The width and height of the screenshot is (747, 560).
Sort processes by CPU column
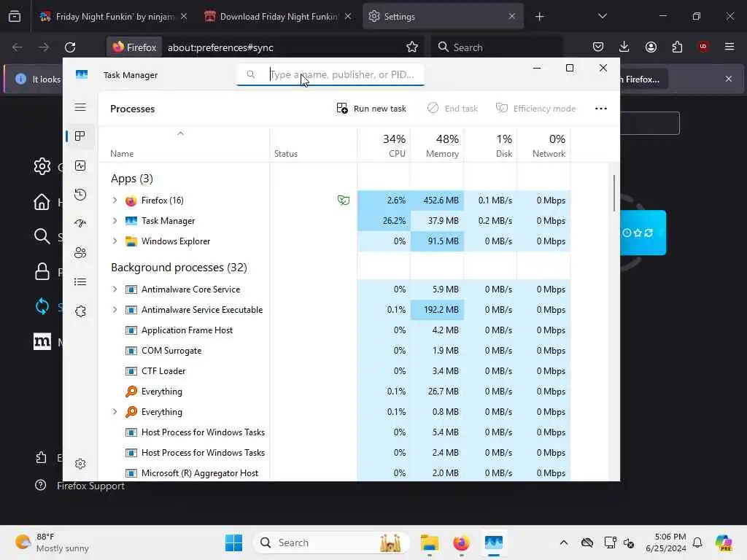(384, 145)
